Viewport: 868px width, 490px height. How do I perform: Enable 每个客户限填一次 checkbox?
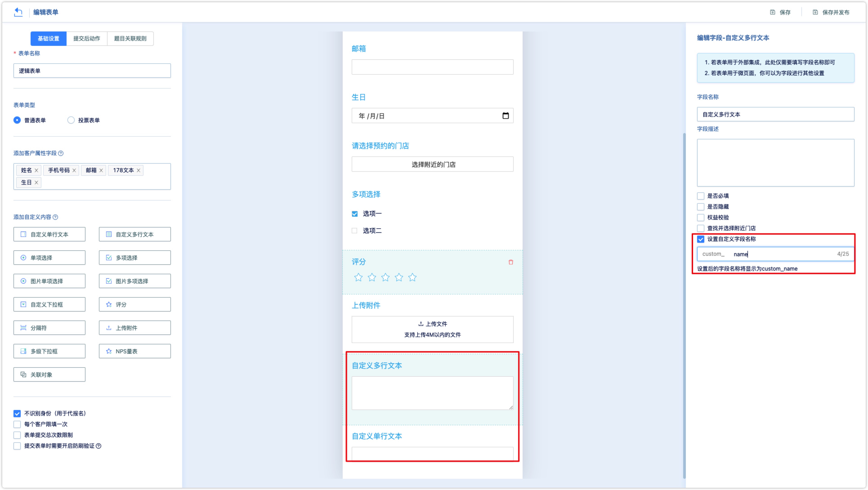(17, 424)
